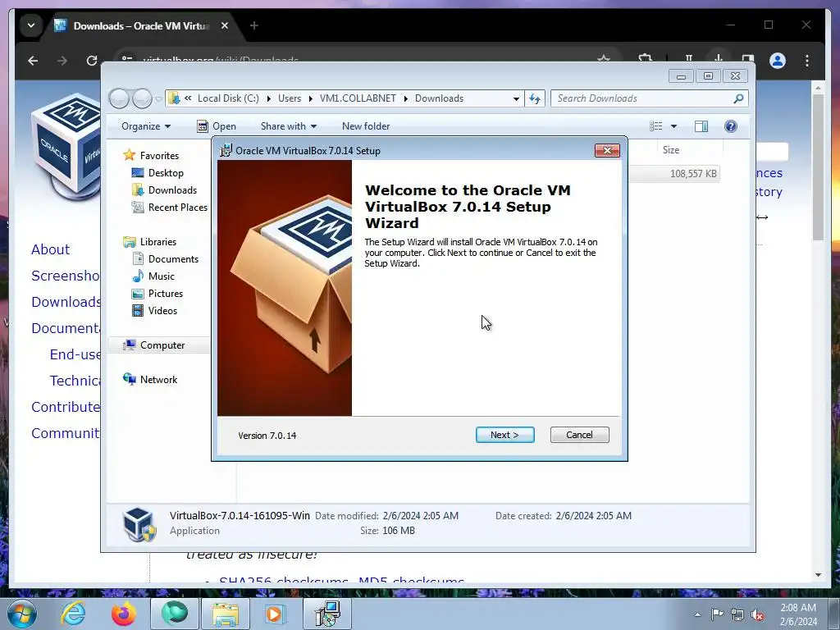Reload the VirtualBox Downloads page in Chrome

click(x=92, y=61)
